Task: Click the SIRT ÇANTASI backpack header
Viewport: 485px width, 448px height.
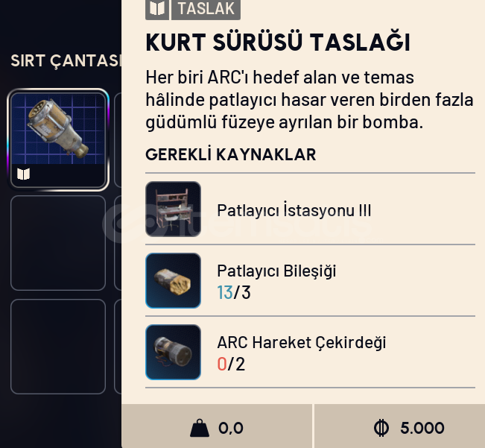Action: pos(66,60)
